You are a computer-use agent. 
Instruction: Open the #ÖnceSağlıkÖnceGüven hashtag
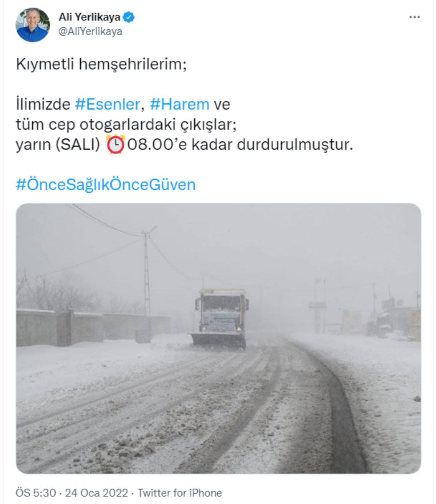pyautogui.click(x=106, y=185)
